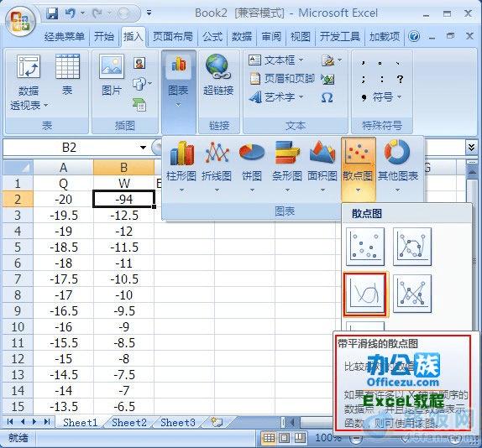Image resolution: width=482 pixels, height=448 pixels.
Task: Switch to the 开始 tab
Action: click(x=104, y=37)
